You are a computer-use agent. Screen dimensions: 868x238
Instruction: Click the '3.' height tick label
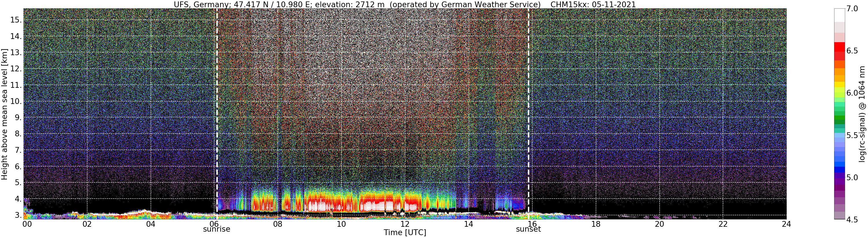(x=18, y=215)
